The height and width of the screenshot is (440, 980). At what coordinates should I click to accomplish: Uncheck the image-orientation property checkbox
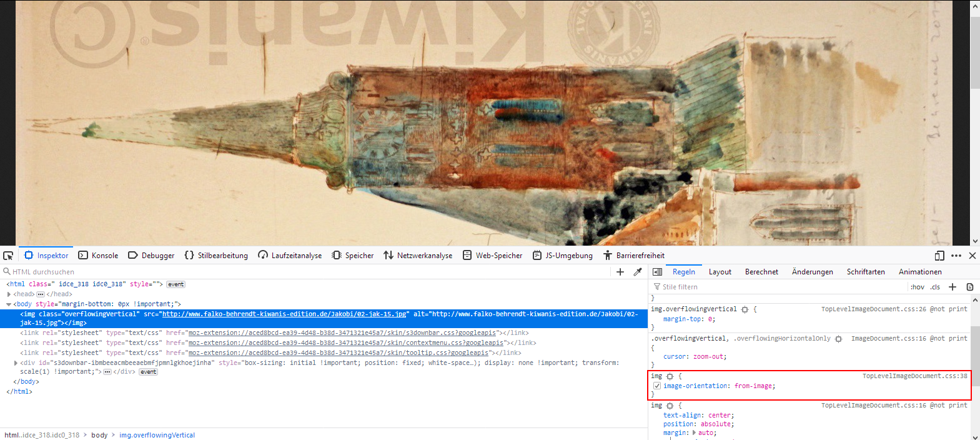pos(657,386)
